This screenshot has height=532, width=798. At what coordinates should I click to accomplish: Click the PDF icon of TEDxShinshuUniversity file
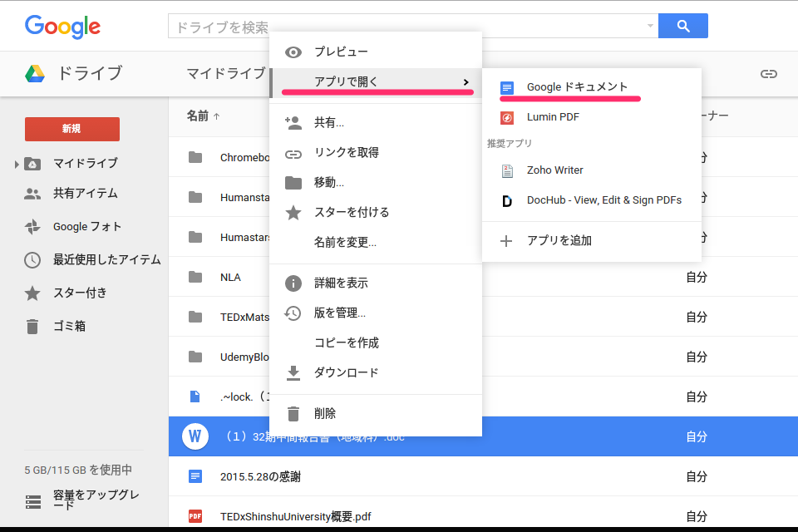195,516
